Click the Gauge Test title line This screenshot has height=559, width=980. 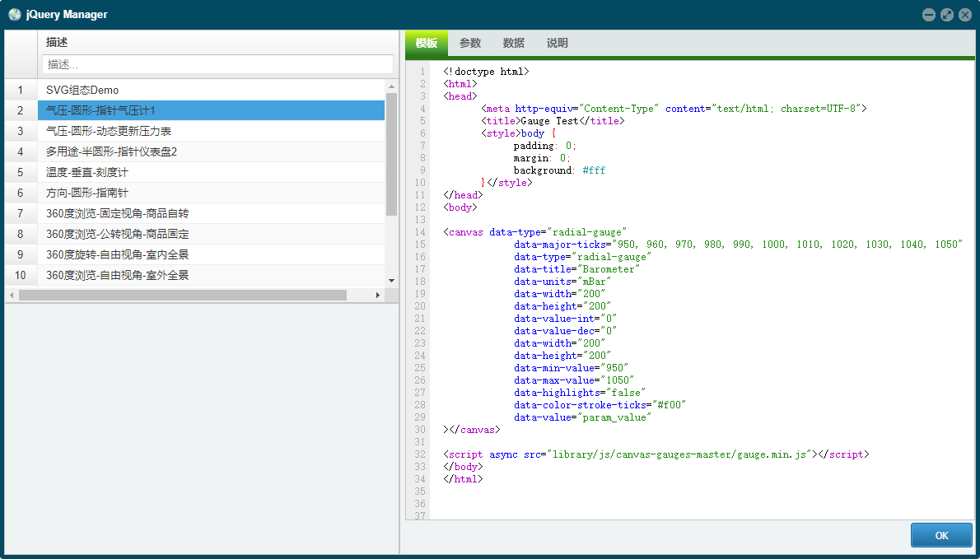[553, 120]
